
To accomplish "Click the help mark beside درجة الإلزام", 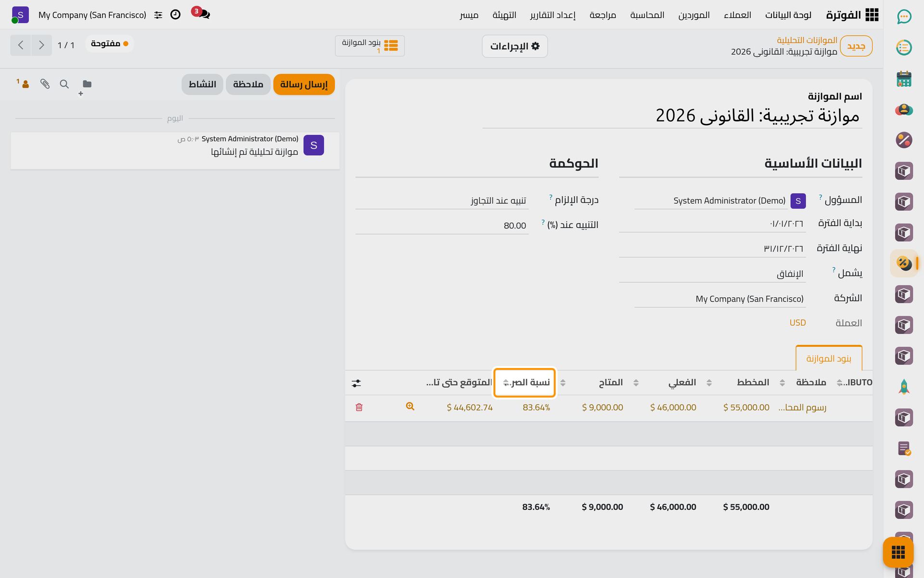I will 551,197.
